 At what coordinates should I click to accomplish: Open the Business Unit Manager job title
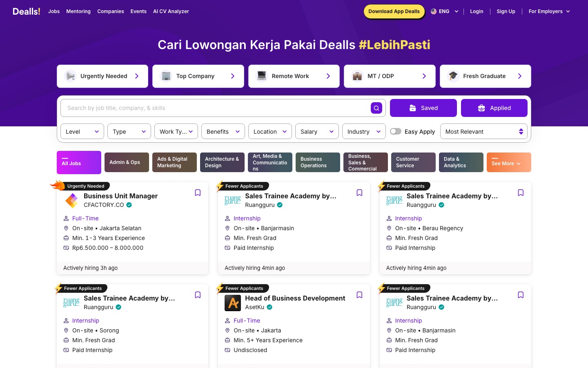[x=120, y=196]
